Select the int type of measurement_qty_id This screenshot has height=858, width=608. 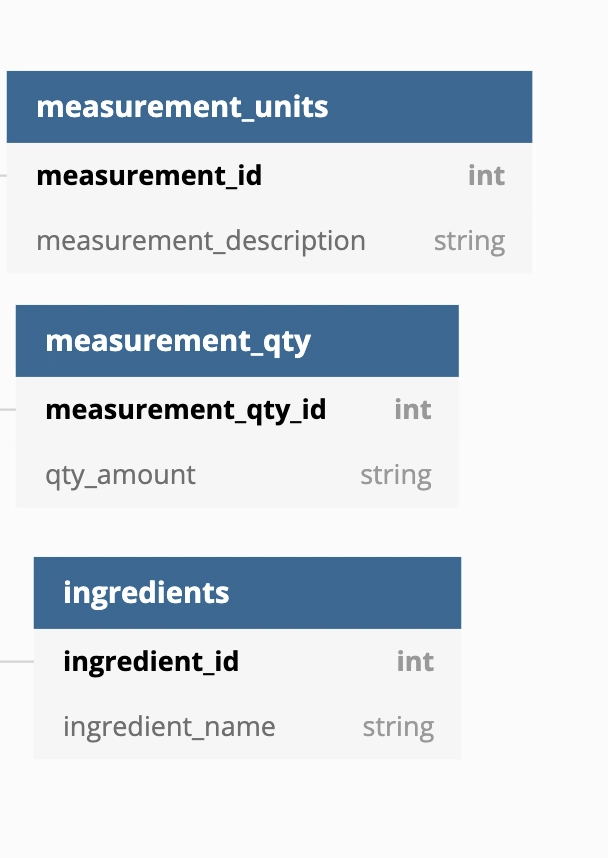[x=413, y=410]
